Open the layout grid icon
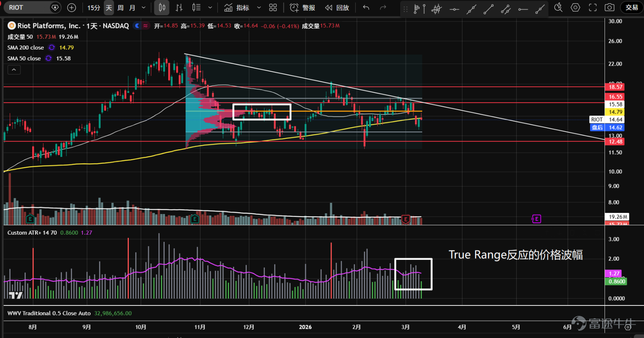 (273, 8)
